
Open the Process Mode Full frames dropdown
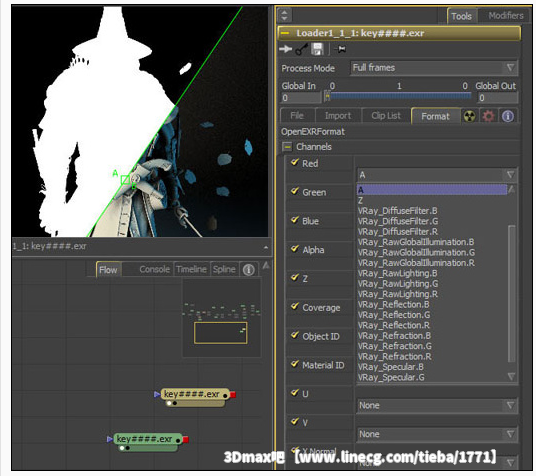(434, 68)
